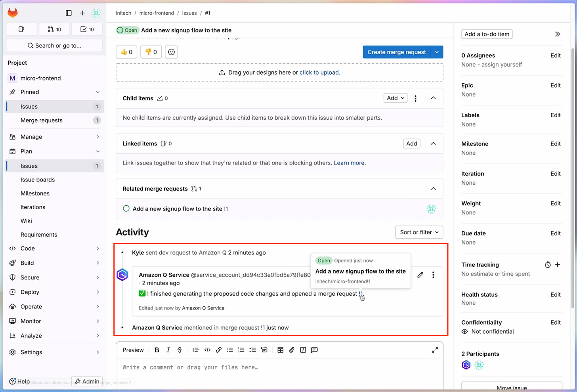The width and height of the screenshot is (577, 392).
Task: Click Edit next to Assignees
Action: [x=556, y=55]
